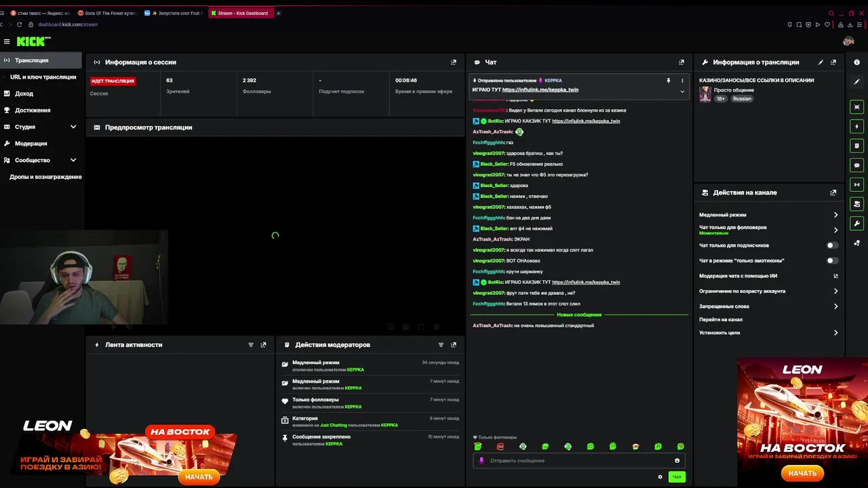This screenshot has width=868, height=488.
Task: Click the Отправить сообщение chat input
Action: (580, 461)
